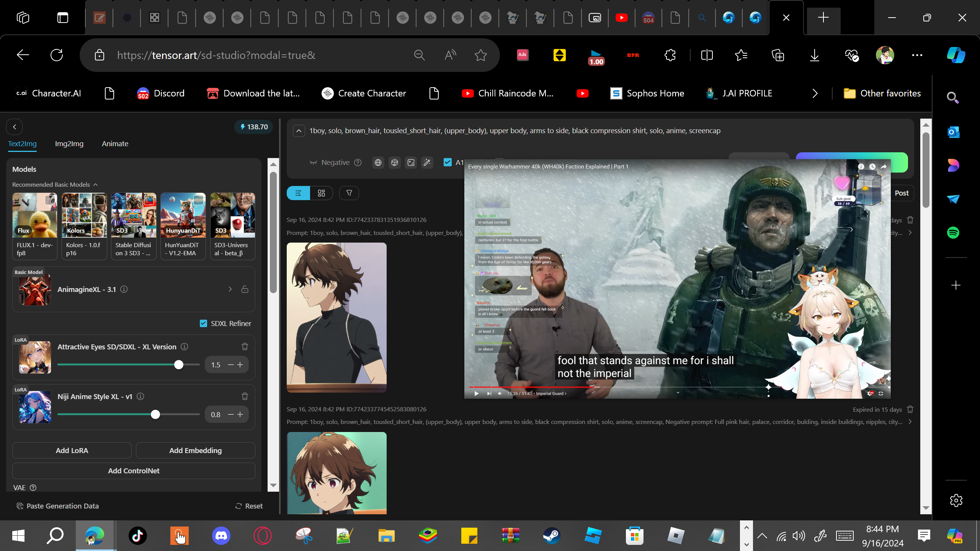The height and width of the screenshot is (551, 980).
Task: Adjust the Attractive Eyes LoRA weight slider
Action: (179, 365)
